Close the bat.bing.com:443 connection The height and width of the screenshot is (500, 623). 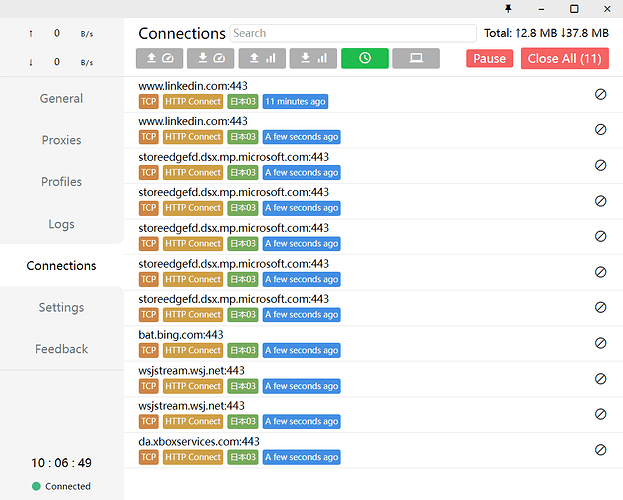tap(600, 343)
